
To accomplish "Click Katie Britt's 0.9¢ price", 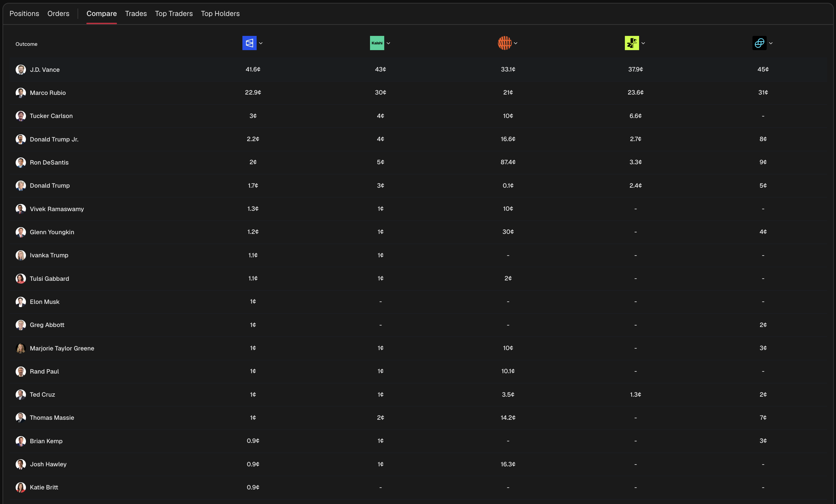I will 253,487.
